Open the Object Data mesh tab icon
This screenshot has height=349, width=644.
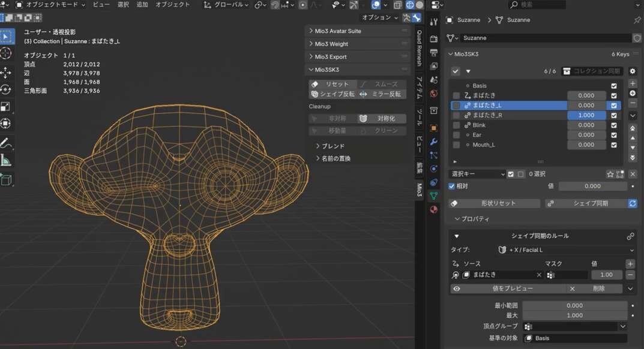pyautogui.click(x=434, y=196)
